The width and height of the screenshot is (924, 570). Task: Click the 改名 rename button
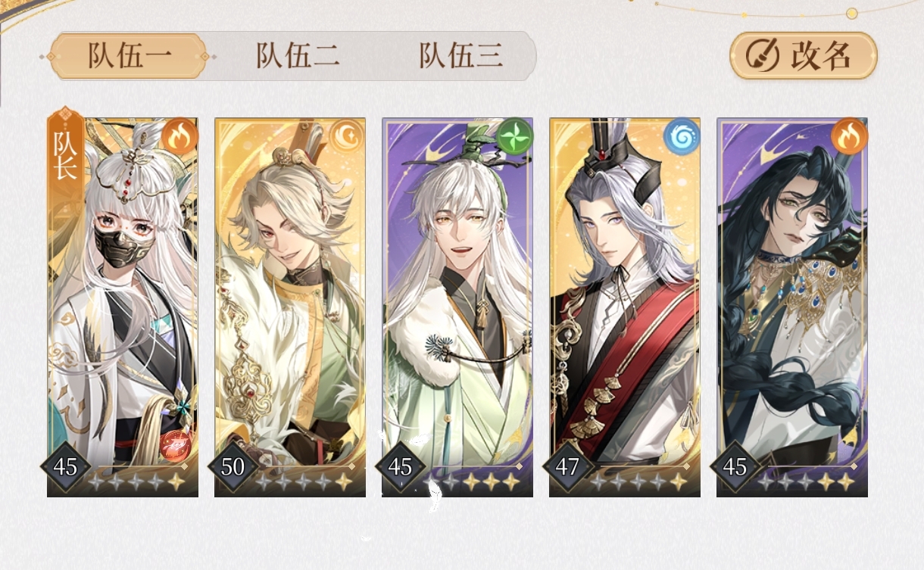(x=803, y=55)
